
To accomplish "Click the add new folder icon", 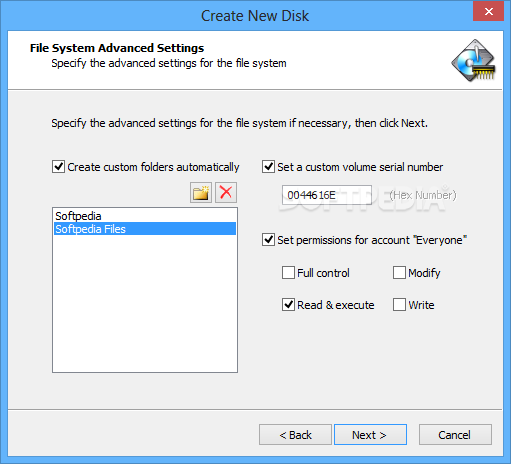I will pyautogui.click(x=201, y=193).
